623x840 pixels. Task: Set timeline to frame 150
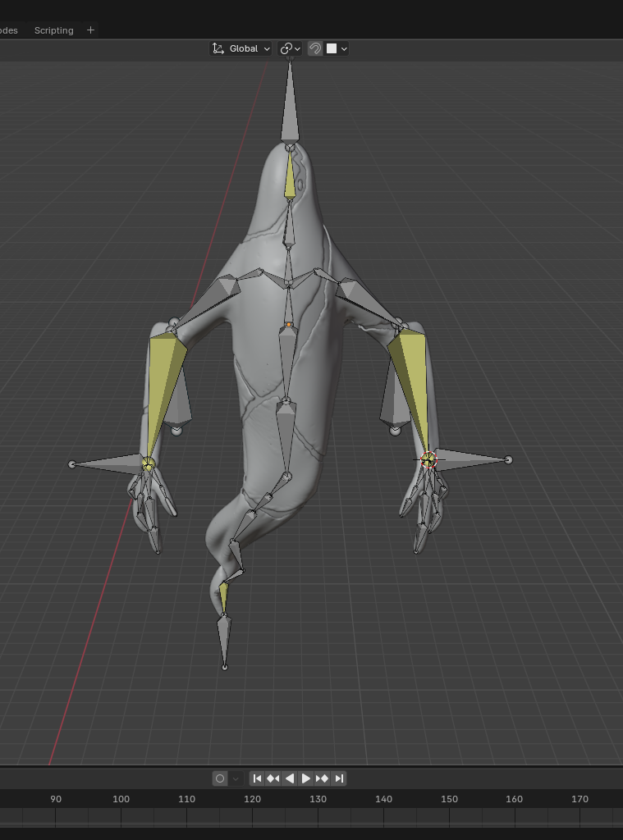[x=449, y=799]
